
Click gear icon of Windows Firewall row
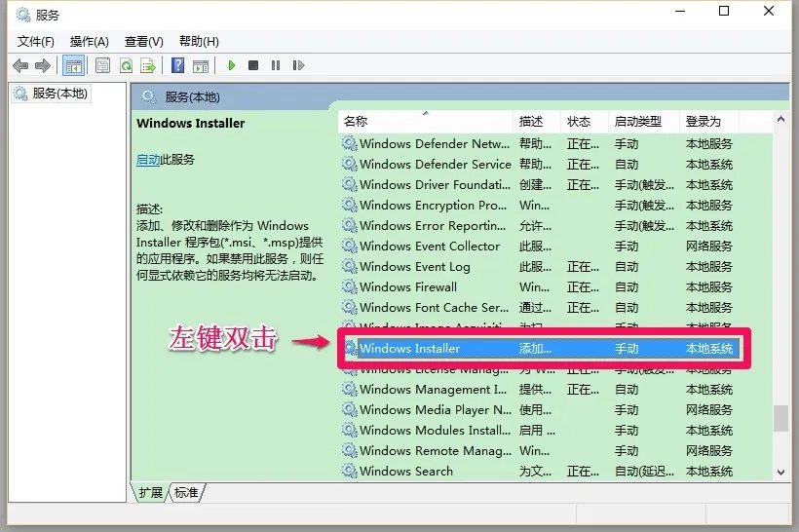pyautogui.click(x=349, y=286)
